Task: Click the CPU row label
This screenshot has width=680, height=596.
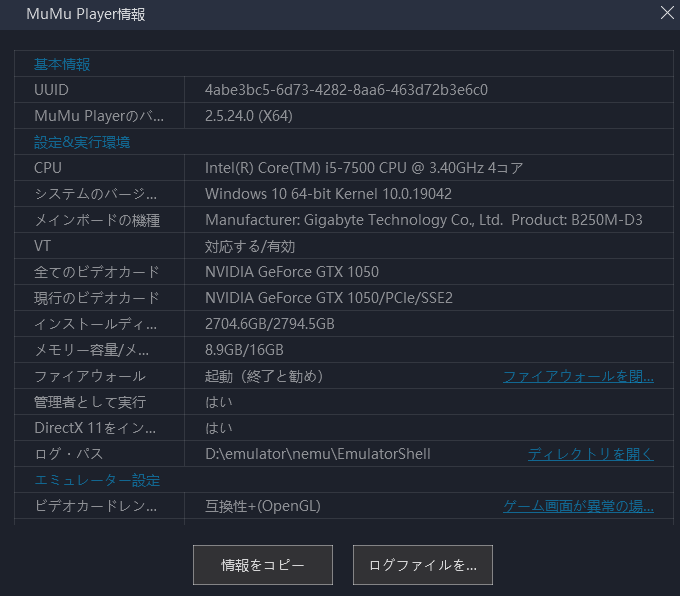Action: tap(48, 168)
